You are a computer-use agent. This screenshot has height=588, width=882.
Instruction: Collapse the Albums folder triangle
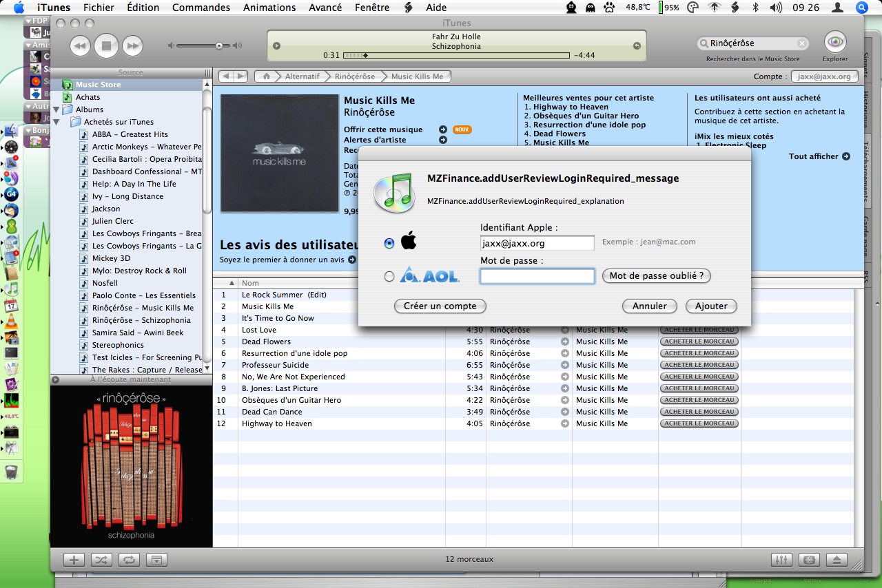click(x=57, y=109)
